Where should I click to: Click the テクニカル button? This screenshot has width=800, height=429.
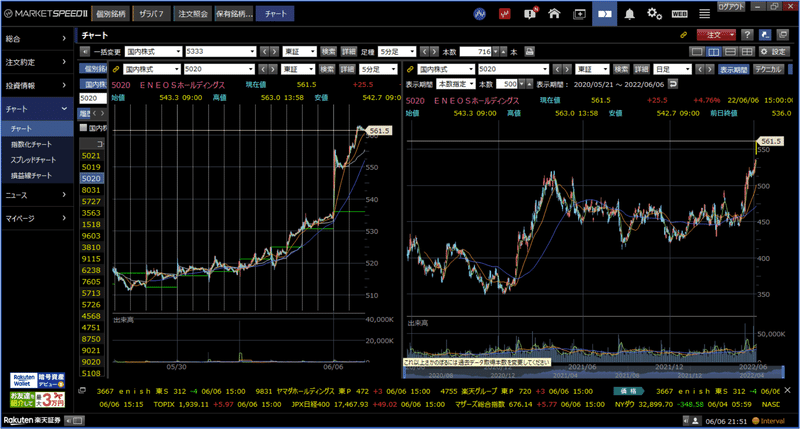tap(768, 69)
